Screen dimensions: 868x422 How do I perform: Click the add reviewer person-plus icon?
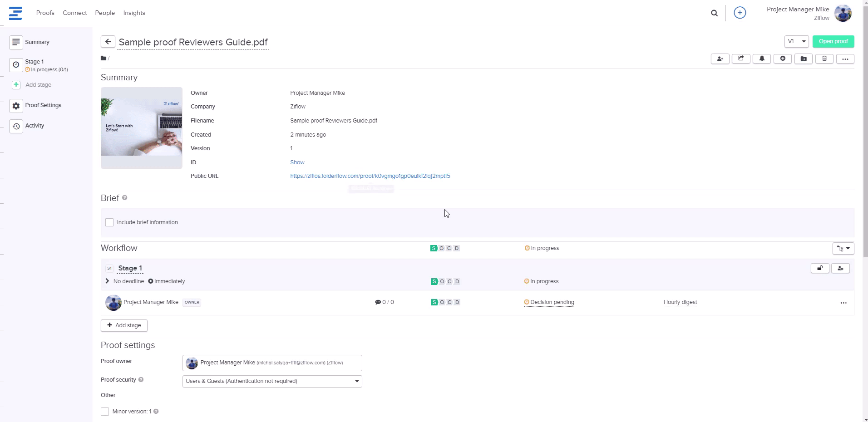(720, 59)
